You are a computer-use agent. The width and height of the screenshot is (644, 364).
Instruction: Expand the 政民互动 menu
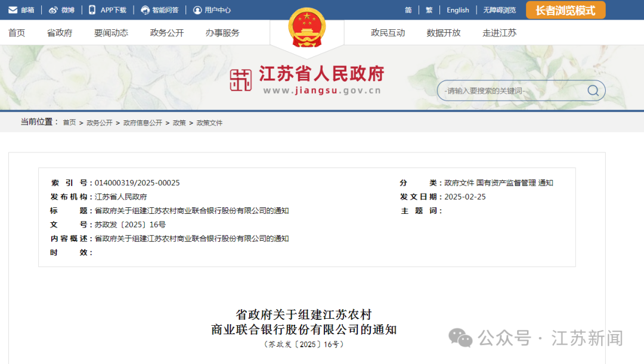pos(388,33)
